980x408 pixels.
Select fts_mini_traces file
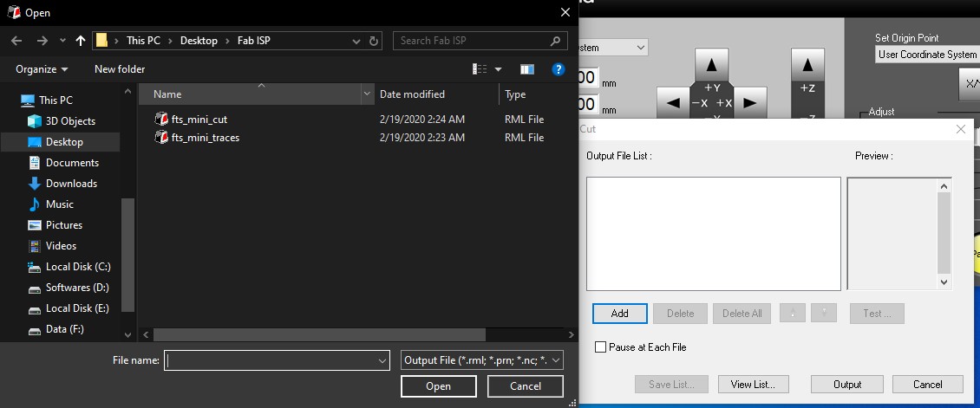tap(205, 137)
